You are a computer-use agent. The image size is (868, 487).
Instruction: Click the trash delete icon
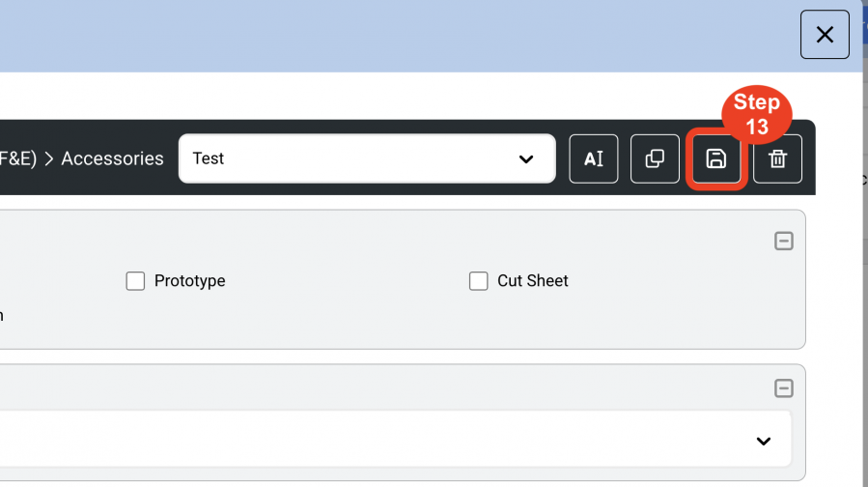click(778, 159)
